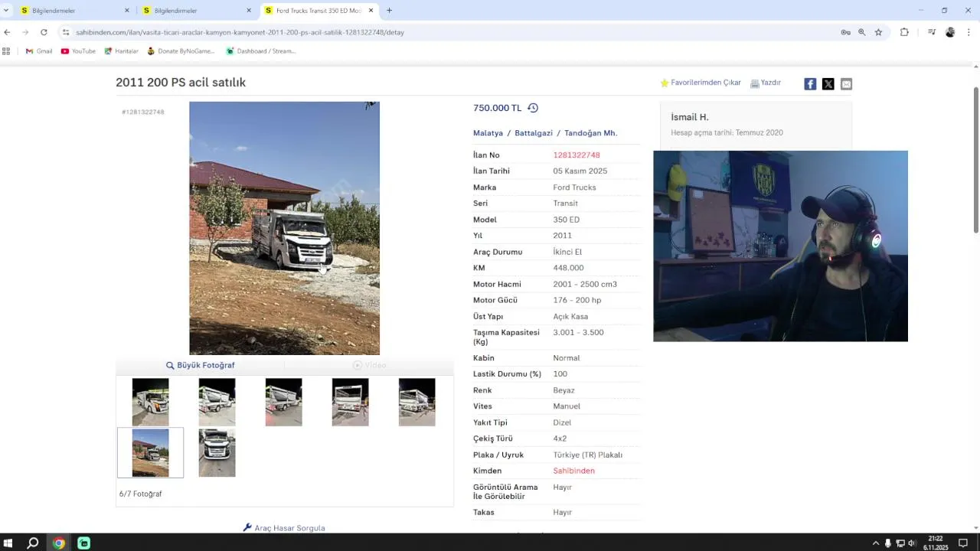Open media control icon in toolbar

pyautogui.click(x=932, y=32)
